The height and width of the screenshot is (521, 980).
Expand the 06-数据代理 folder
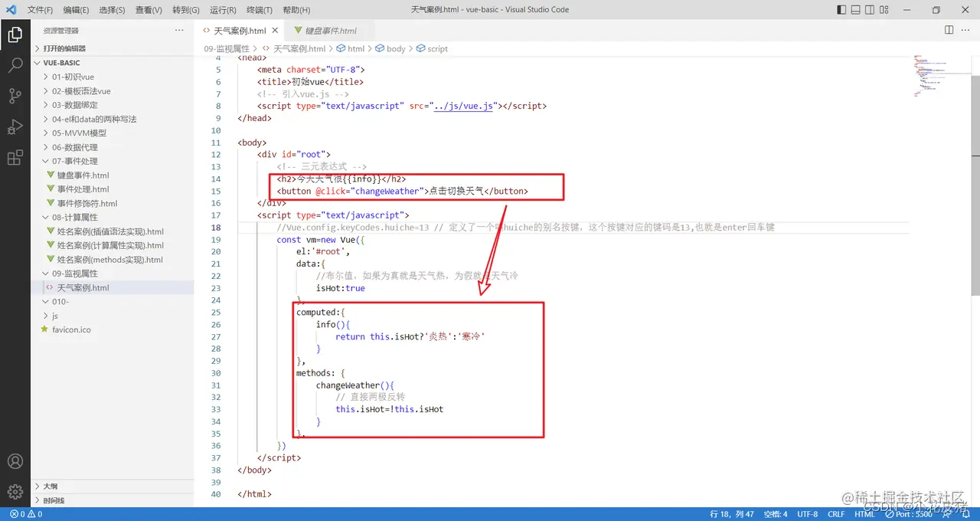pos(113,147)
